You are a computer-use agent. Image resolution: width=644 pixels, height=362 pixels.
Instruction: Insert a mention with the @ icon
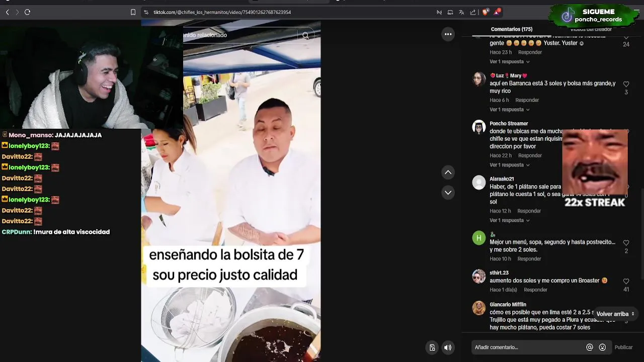coord(590,347)
